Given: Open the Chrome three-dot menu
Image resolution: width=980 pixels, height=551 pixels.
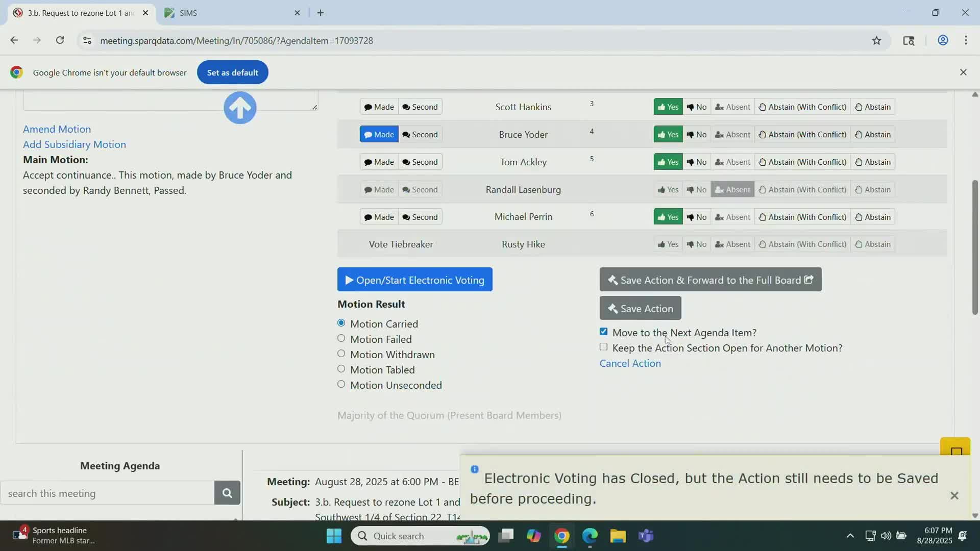Looking at the screenshot, I should (x=966, y=40).
